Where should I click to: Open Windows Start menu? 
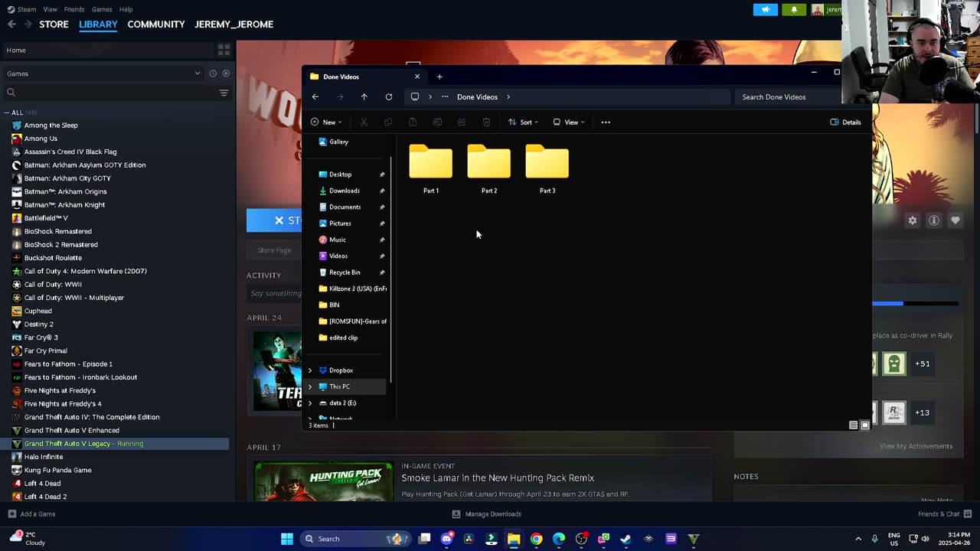click(287, 539)
